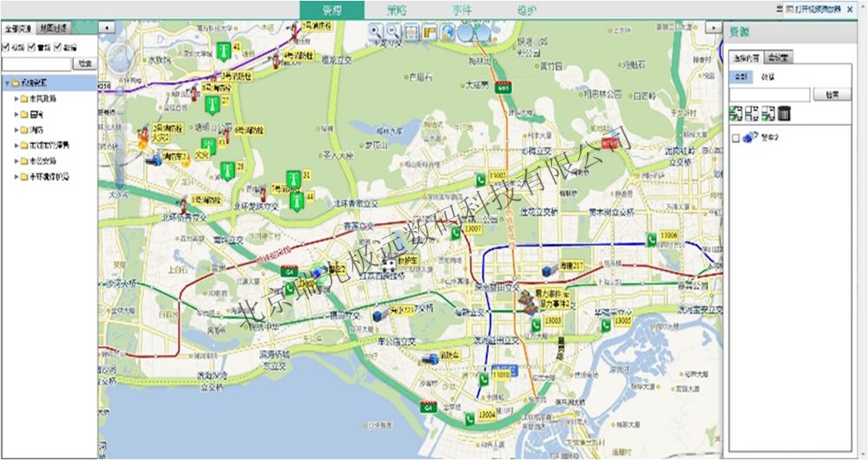
Task: Click the search button in the left panel
Action: (84, 64)
